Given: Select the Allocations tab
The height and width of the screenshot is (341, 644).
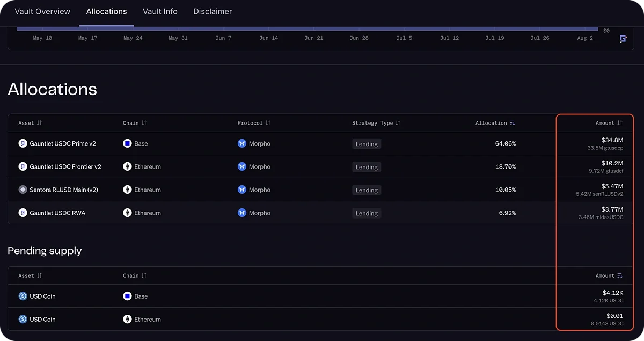Looking at the screenshot, I should (x=106, y=11).
